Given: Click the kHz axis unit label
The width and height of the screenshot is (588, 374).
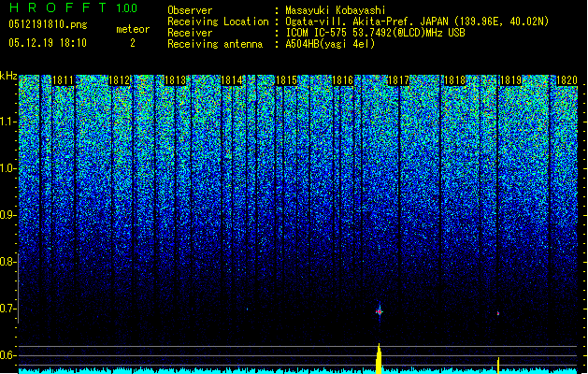Looking at the screenshot, I should [8, 76].
